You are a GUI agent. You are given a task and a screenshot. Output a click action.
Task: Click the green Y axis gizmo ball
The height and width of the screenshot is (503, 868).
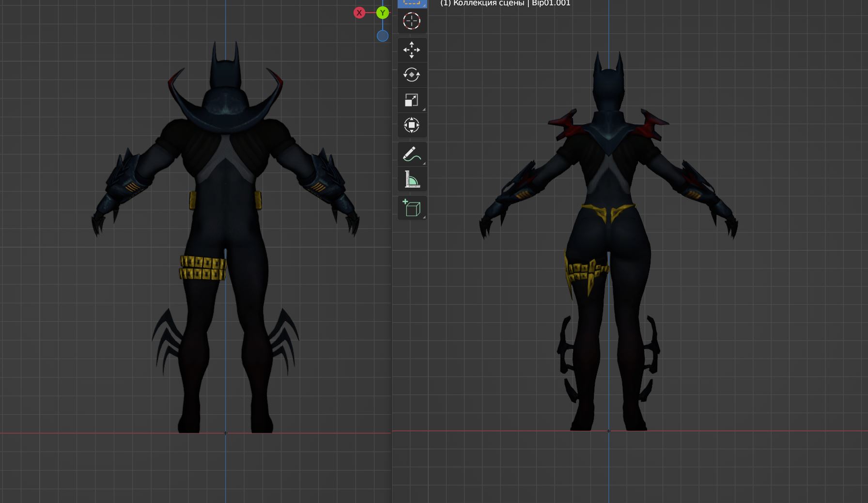tap(383, 13)
